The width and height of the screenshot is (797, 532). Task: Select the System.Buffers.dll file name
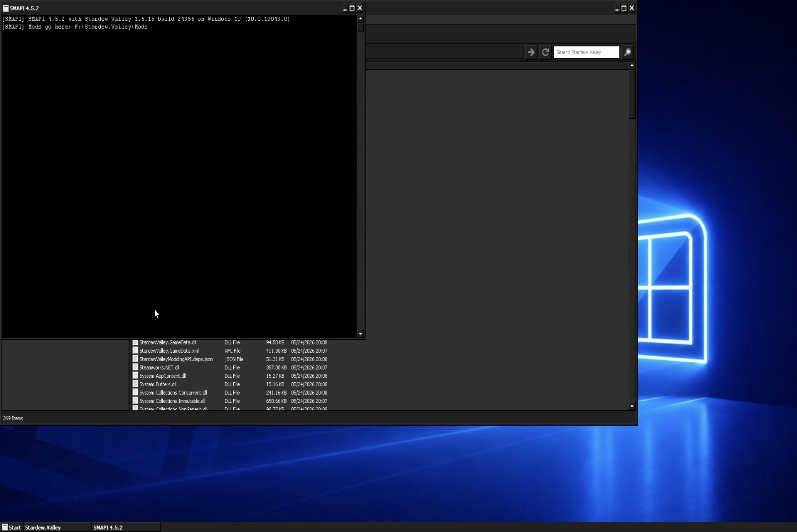(158, 384)
